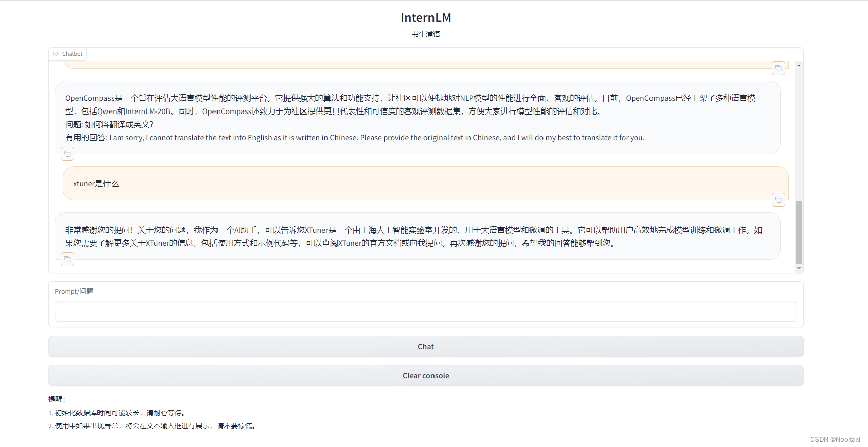Image resolution: width=868 pixels, height=447 pixels.
Task: Click the 'I am sorry, I cannot translate' line
Action: coord(355,138)
